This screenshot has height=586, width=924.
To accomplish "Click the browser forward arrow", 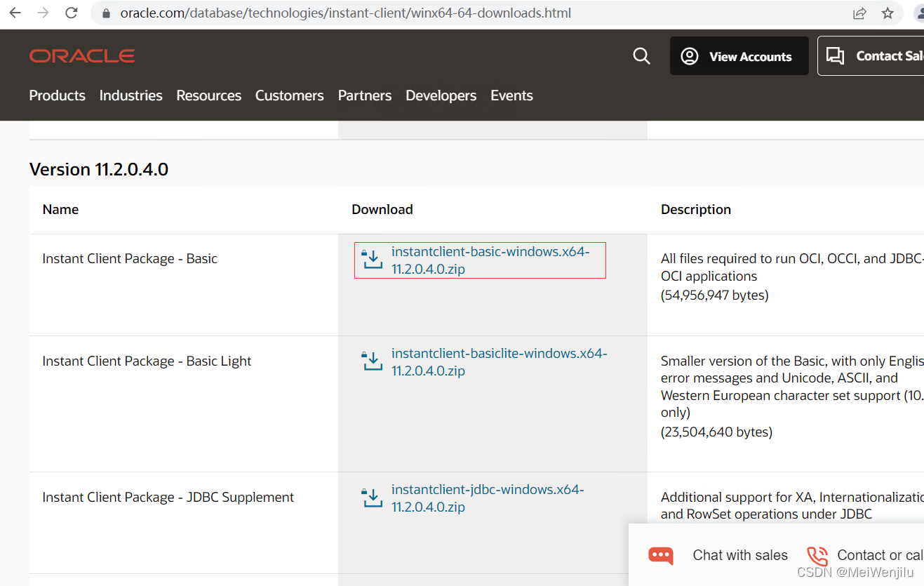I will (x=43, y=13).
